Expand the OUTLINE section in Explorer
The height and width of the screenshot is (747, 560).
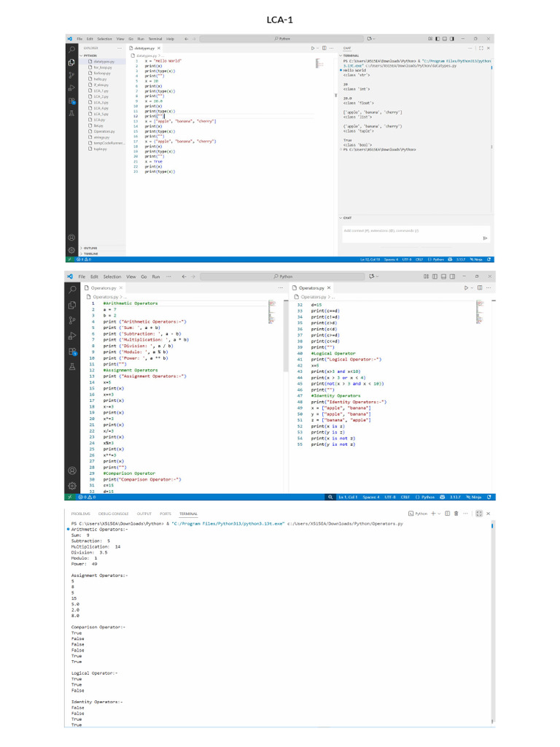(90, 248)
